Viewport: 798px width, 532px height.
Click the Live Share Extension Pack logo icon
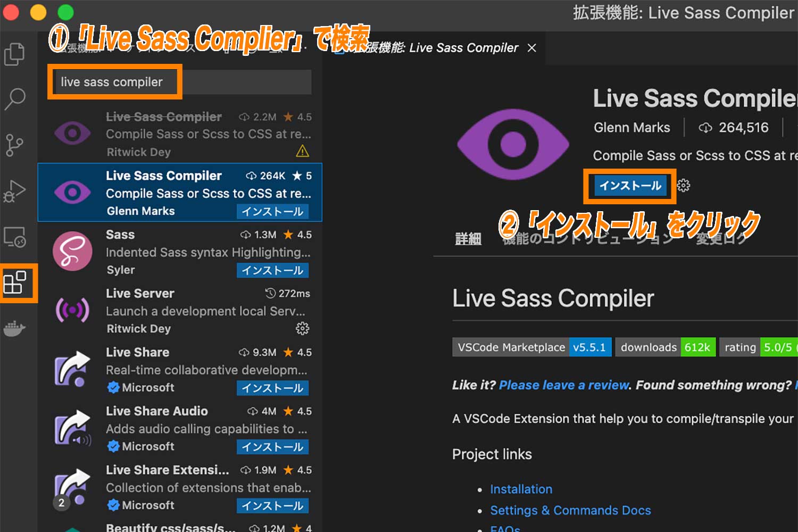[x=71, y=488]
